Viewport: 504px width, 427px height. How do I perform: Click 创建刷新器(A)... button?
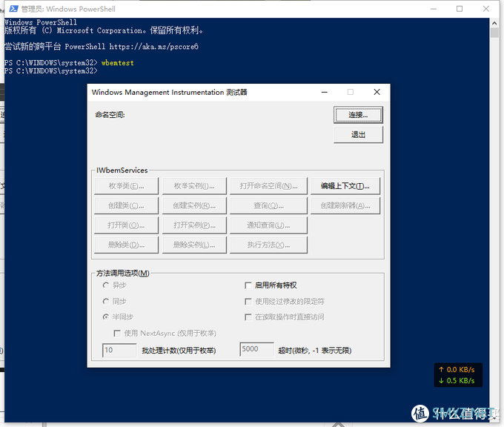(x=345, y=205)
